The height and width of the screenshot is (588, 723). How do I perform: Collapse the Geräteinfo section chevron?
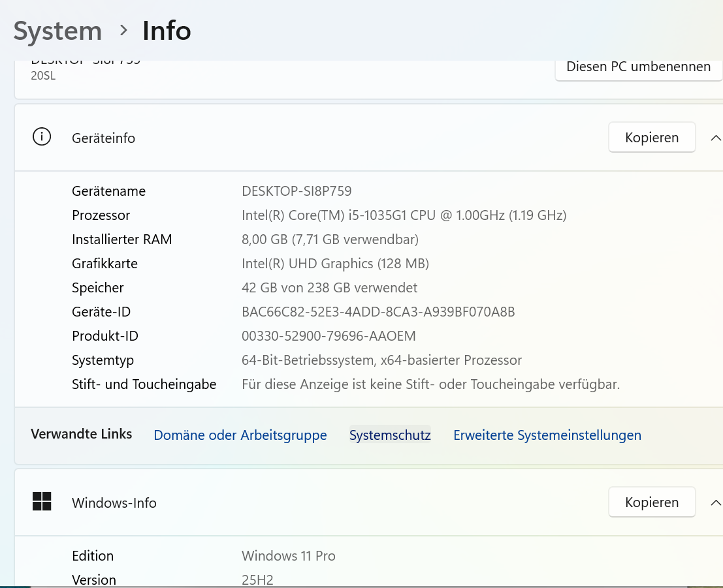715,138
